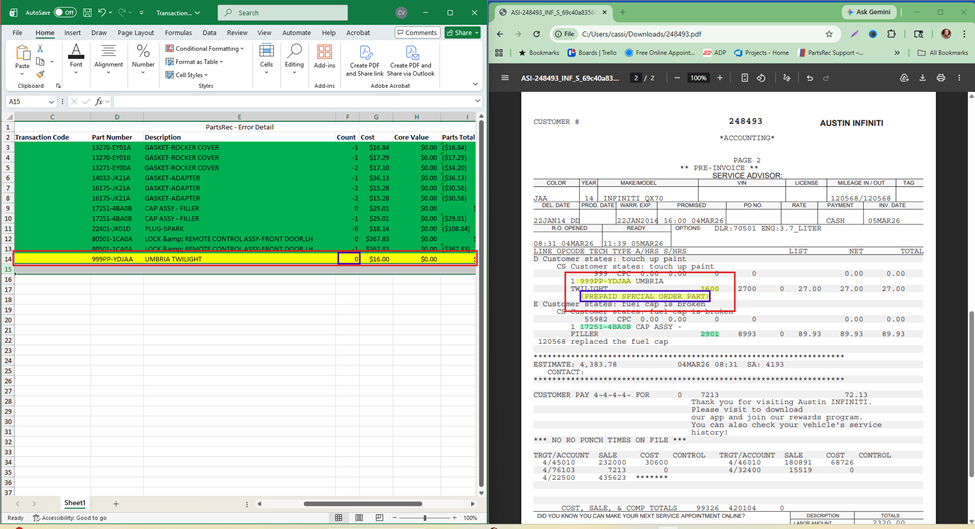Viewport: 975px width, 529px height.
Task: Open Conditional Formatting dropdown
Action: click(x=205, y=48)
